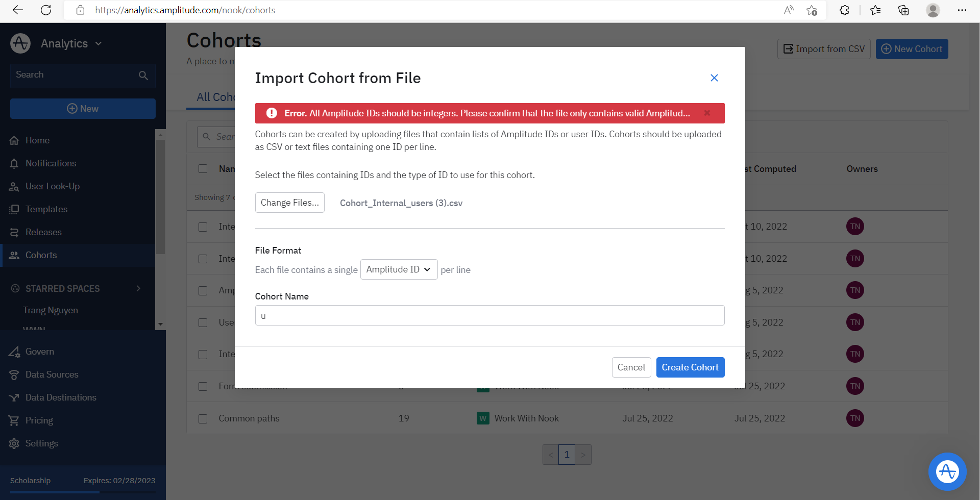Click the browser address bar URL
The image size is (980, 500).
(185, 10)
